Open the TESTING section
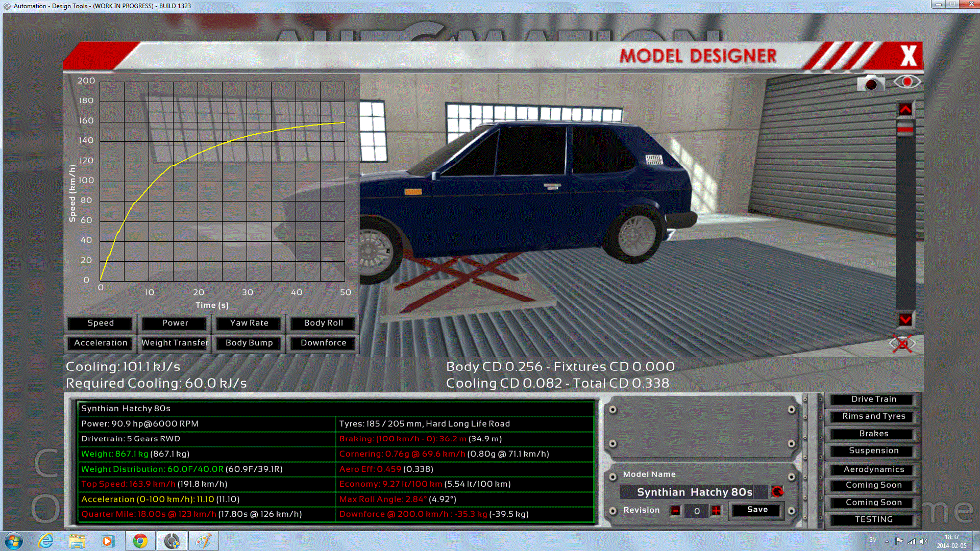The image size is (980, 551). pos(873,519)
